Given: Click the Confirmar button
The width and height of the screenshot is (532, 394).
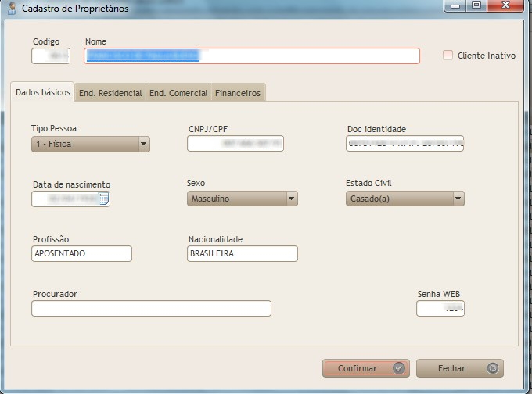Looking at the screenshot, I should [366, 368].
